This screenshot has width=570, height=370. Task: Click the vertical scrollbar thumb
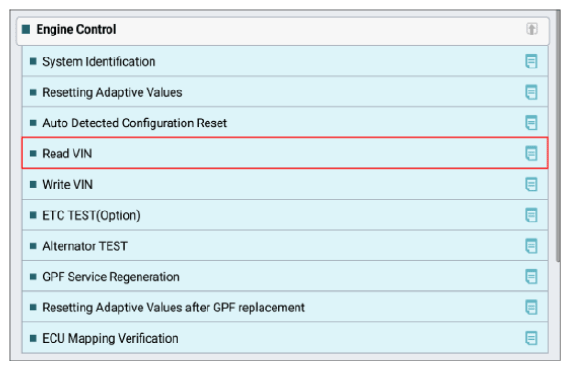coord(558,136)
